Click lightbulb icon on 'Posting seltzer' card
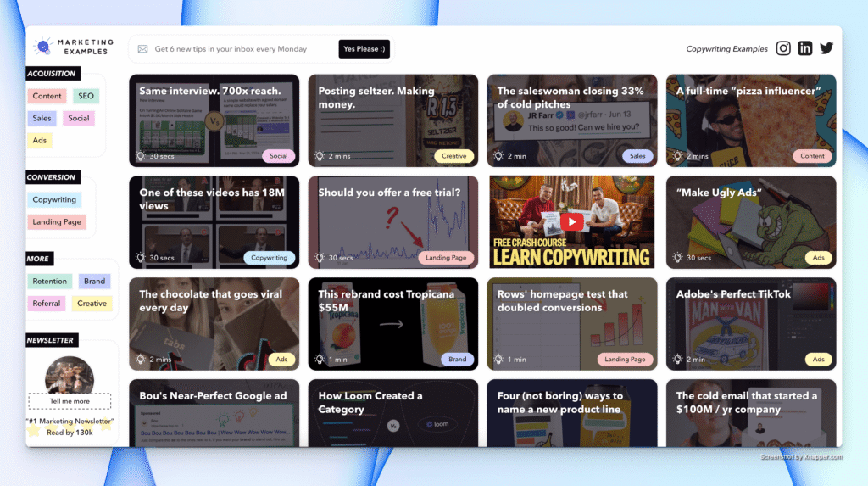 pyautogui.click(x=320, y=156)
